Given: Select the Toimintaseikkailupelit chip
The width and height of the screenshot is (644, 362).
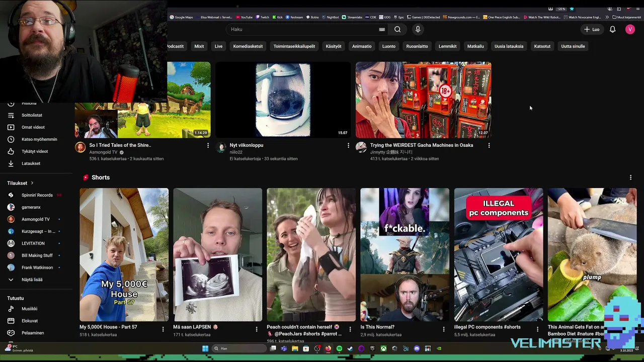Looking at the screenshot, I should click(x=294, y=46).
